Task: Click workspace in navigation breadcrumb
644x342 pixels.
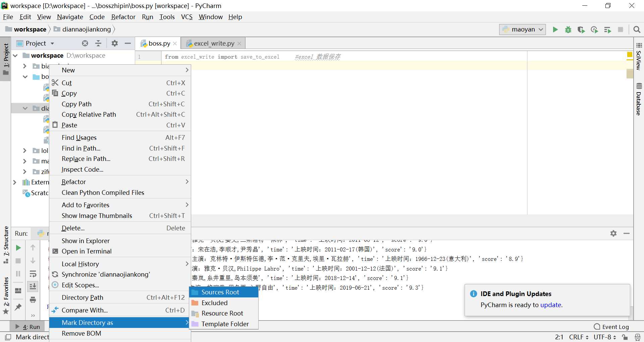Action: point(26,29)
